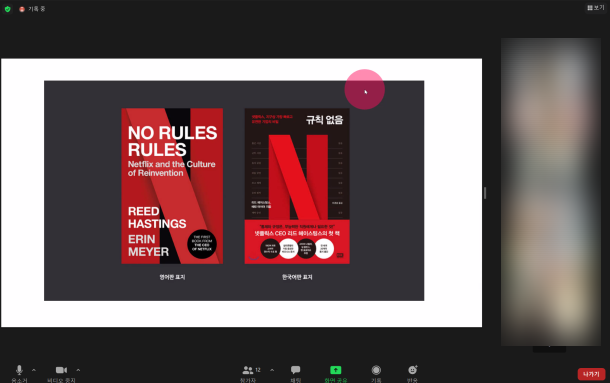Click REED HASTINGS text on English cover
The width and height of the screenshot is (610, 383).
[157, 217]
